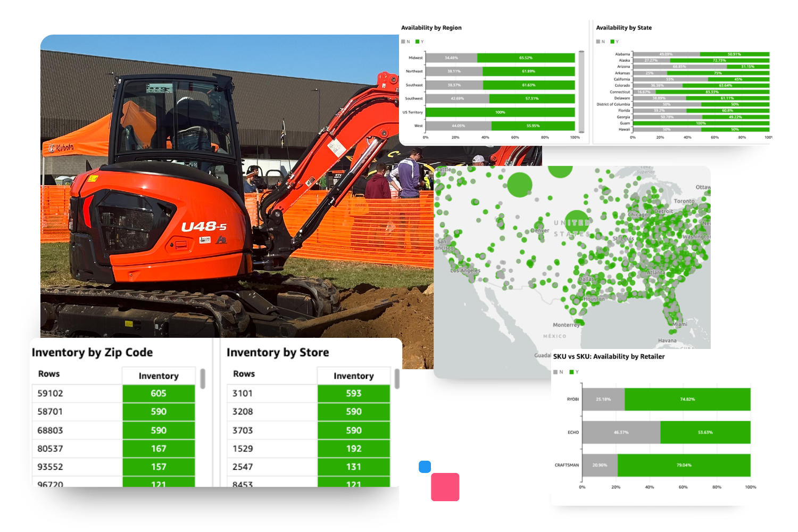Screen dimensions: 798x532
Task: Click the Inventory by Zip Code table scrollbar
Action: pyautogui.click(x=203, y=379)
